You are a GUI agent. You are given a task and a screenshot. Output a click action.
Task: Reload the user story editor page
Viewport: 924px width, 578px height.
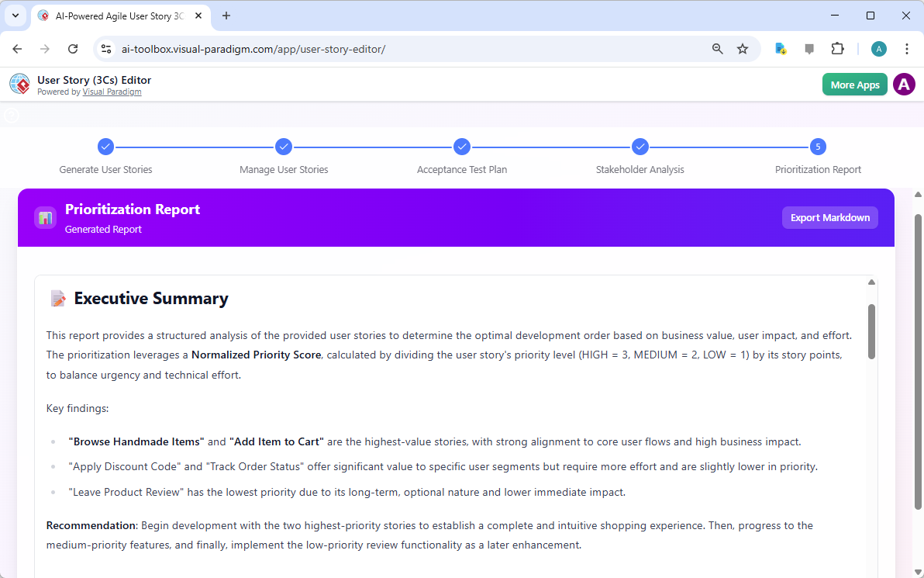(73, 48)
